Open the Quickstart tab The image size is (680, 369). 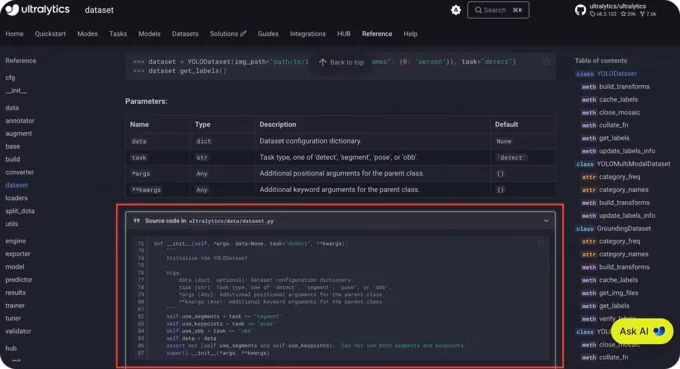click(50, 34)
